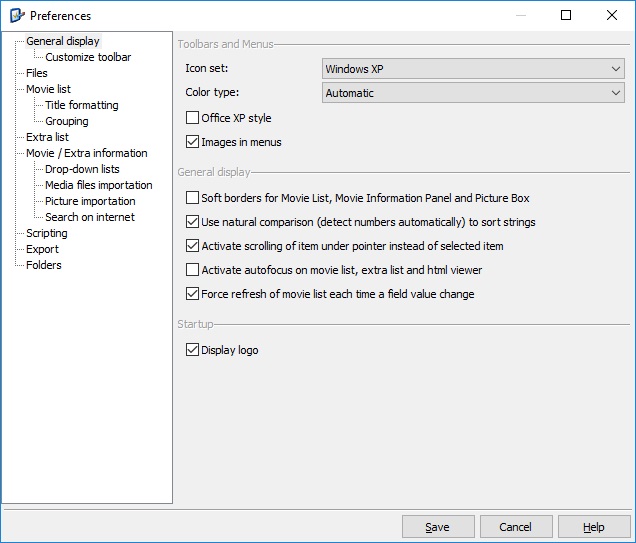636x543 pixels.
Task: Toggle Use natural comparison sorting option
Action: (x=193, y=222)
